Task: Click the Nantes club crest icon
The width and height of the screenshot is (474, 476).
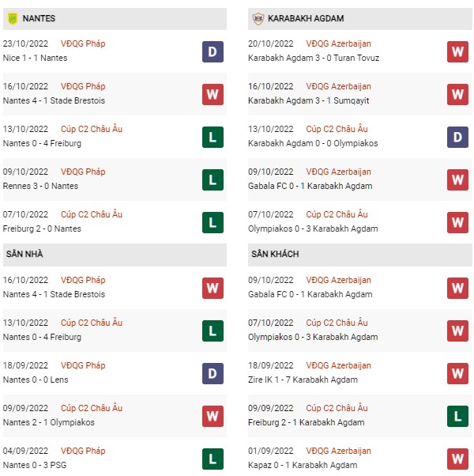Action: 13,18
